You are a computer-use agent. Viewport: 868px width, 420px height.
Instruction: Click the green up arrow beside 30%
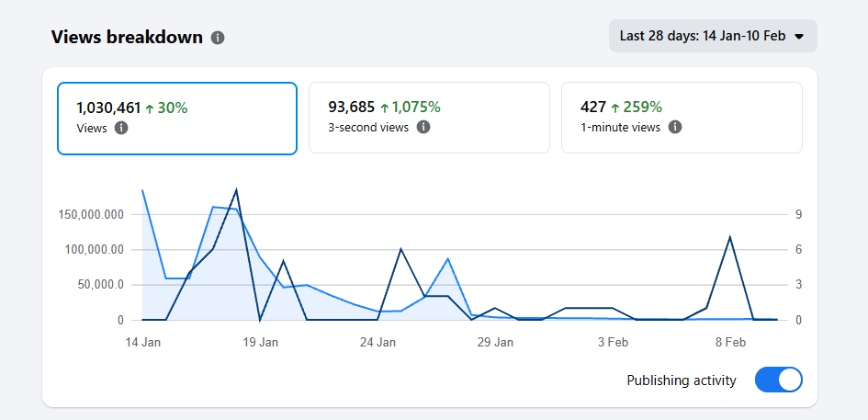tap(149, 108)
